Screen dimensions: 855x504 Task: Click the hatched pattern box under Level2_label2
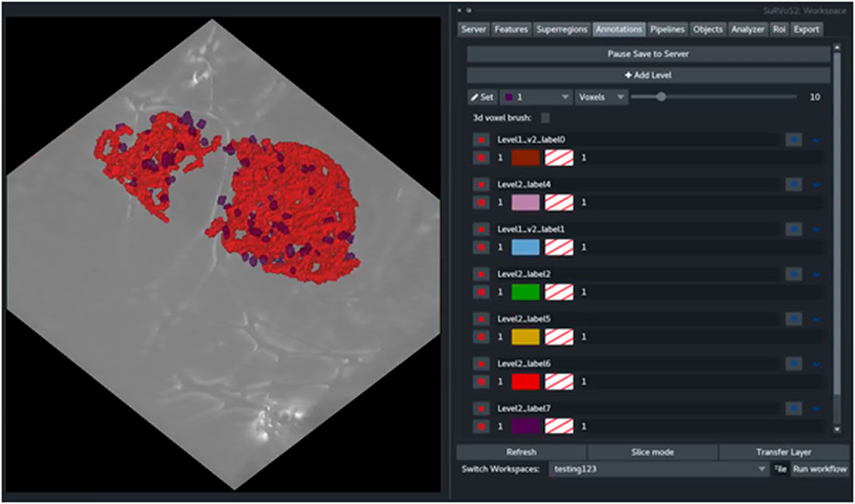pyautogui.click(x=559, y=292)
